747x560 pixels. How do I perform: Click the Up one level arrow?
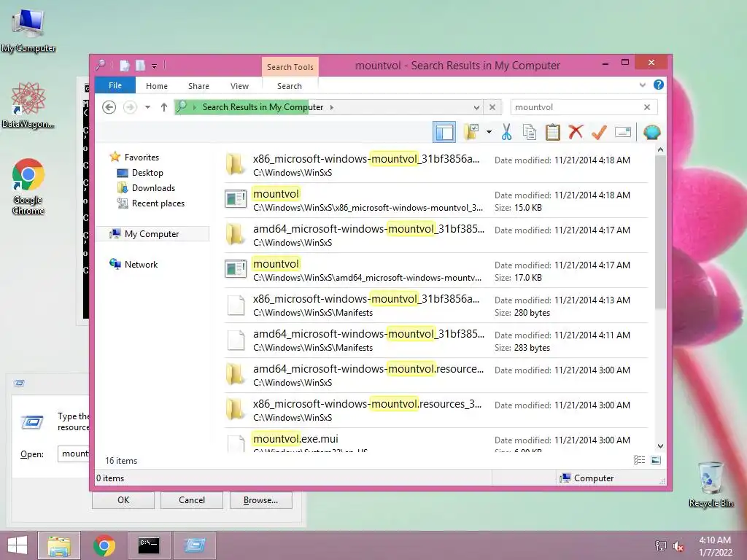click(x=164, y=107)
